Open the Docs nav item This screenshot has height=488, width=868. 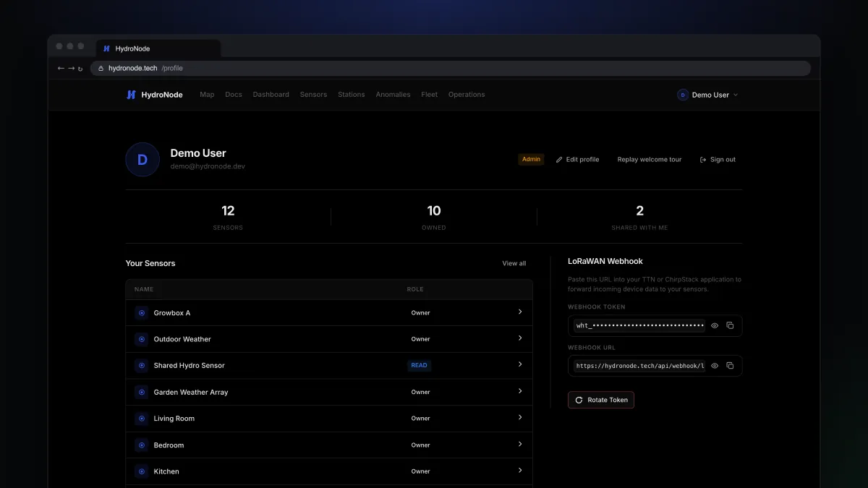point(234,95)
